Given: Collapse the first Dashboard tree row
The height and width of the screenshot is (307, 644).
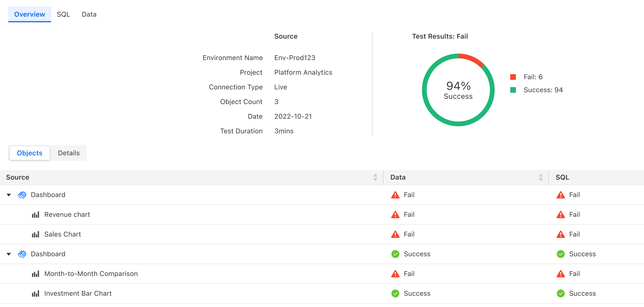Looking at the screenshot, I should (x=9, y=195).
